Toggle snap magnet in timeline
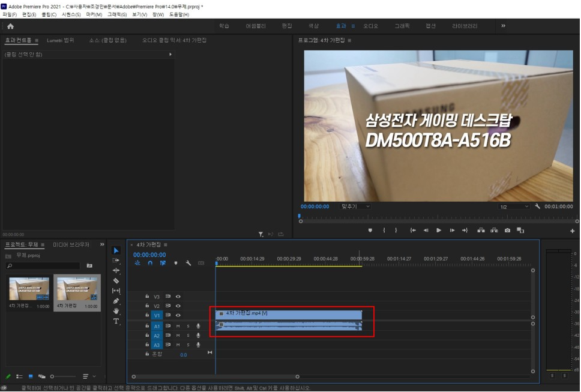This screenshot has width=581, height=392. [150, 263]
